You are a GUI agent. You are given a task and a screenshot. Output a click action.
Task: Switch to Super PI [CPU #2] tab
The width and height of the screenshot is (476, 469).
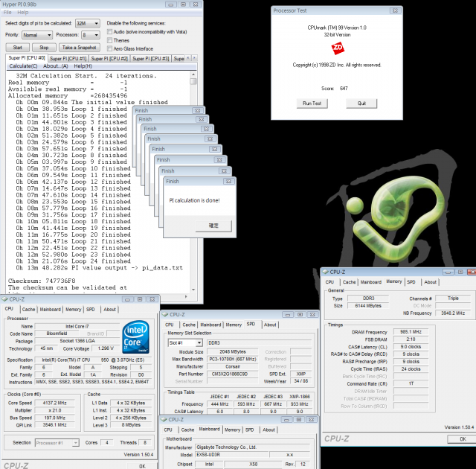click(109, 59)
